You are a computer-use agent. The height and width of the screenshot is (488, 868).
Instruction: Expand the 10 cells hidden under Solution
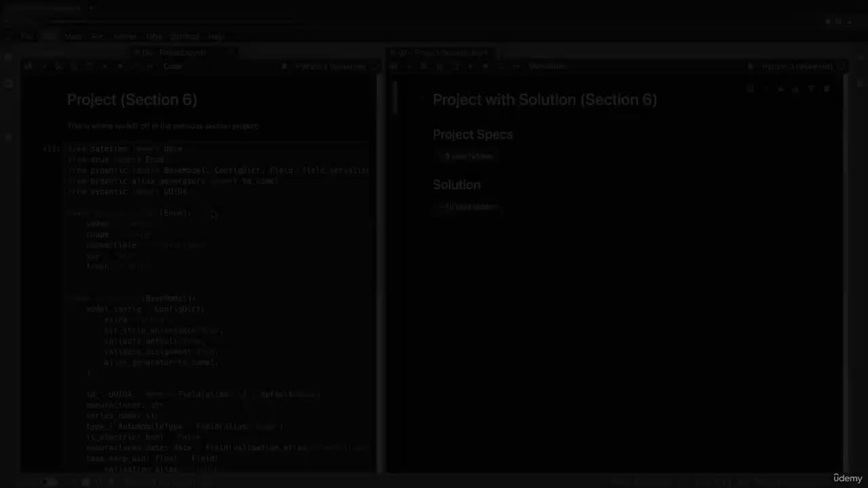pyautogui.click(x=469, y=207)
